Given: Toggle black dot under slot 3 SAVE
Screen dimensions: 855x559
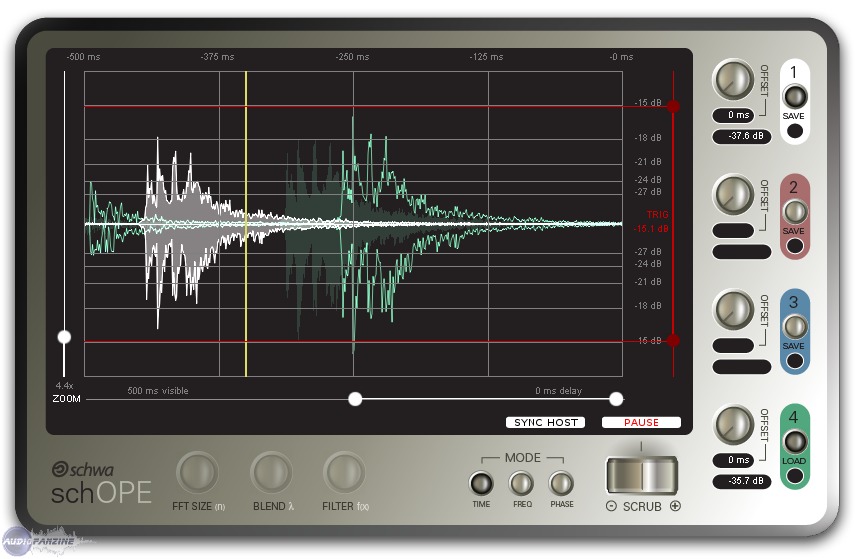Looking at the screenshot, I should pos(795,361).
